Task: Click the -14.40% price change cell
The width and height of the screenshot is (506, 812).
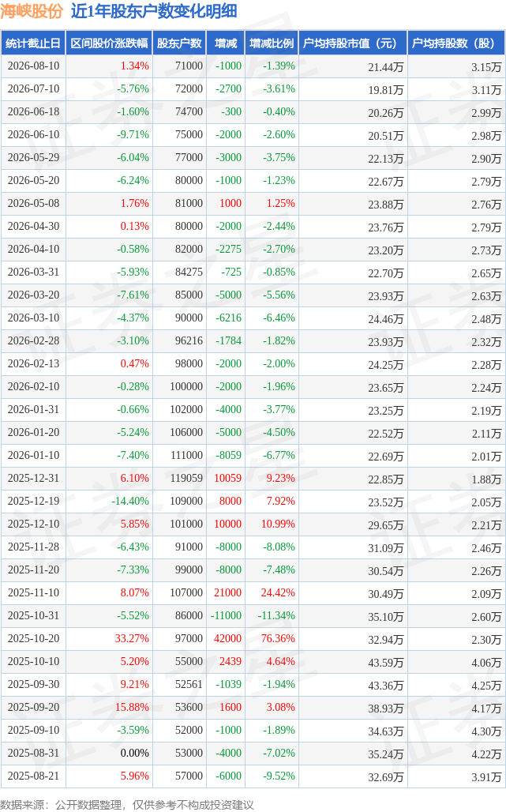Action: tap(130, 501)
